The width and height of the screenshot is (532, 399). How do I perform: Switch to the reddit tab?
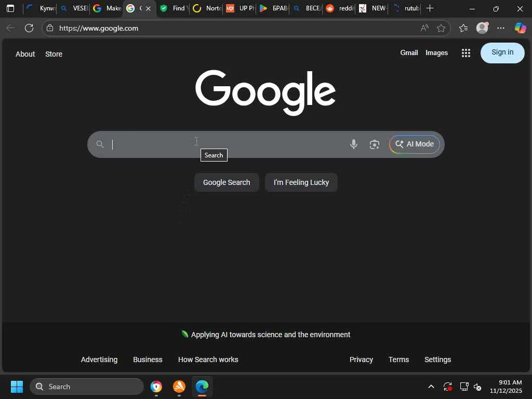339,8
